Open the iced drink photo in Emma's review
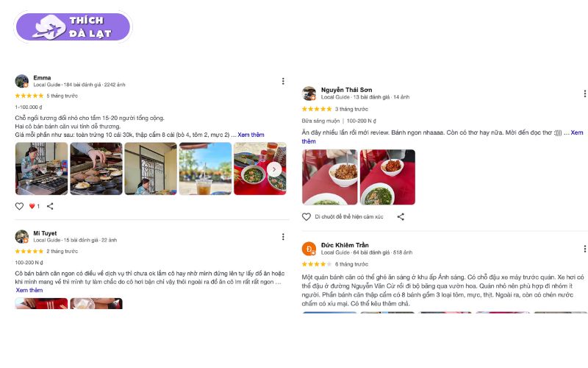The height and width of the screenshot is (368, 588). click(205, 169)
